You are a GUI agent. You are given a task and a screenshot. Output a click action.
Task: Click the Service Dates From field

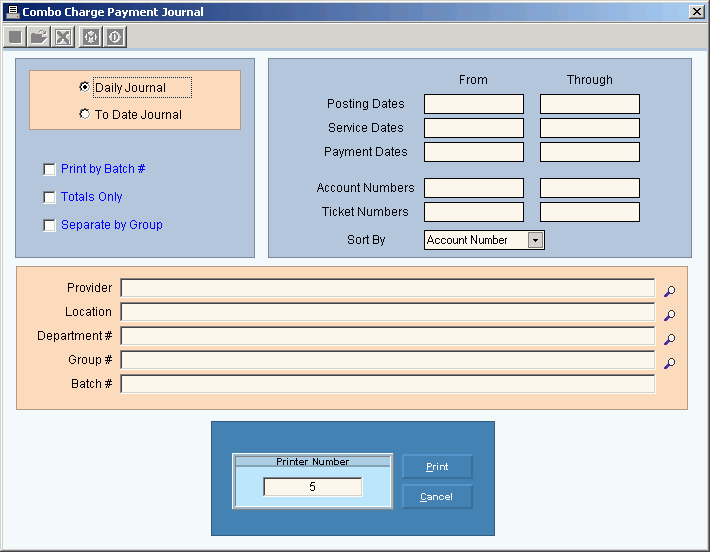point(474,128)
